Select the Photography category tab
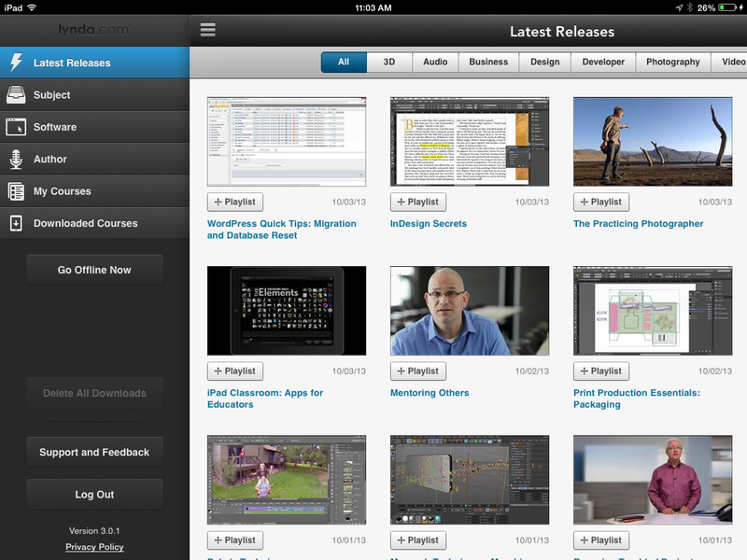 tap(672, 63)
